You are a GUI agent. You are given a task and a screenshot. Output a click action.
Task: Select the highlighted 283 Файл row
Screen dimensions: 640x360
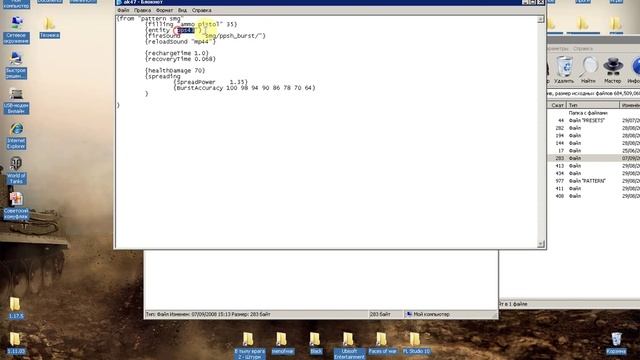click(593, 158)
